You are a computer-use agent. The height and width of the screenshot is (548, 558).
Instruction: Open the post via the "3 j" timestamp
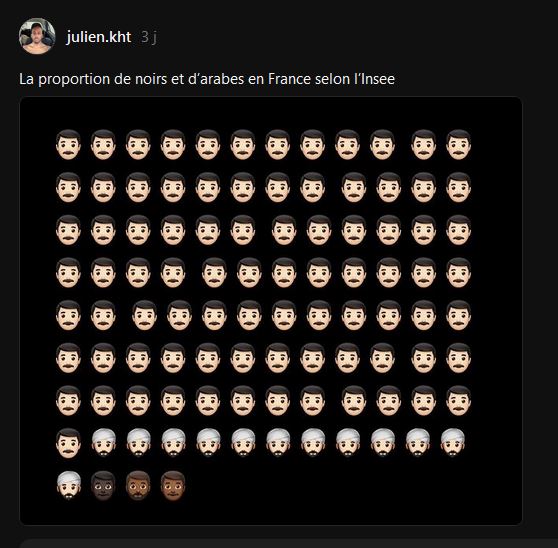[149, 37]
